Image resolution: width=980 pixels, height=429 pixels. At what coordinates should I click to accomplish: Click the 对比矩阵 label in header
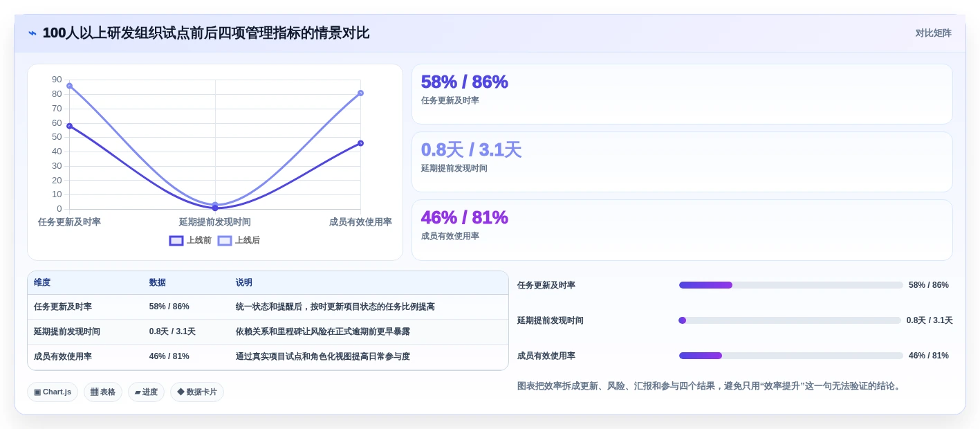click(x=933, y=33)
